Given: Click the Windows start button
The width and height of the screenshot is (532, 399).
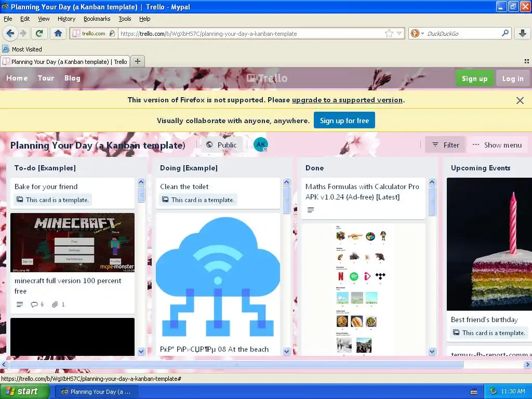Looking at the screenshot, I should [x=25, y=392].
